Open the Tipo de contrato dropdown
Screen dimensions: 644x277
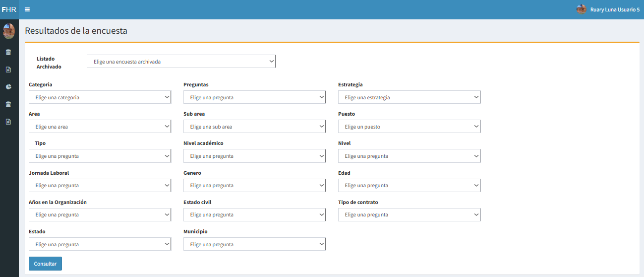[x=409, y=214]
